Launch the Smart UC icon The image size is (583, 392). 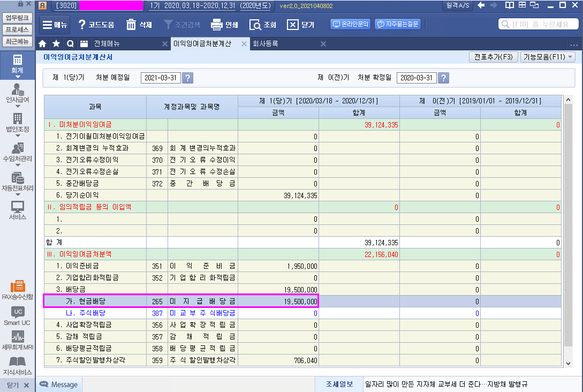click(x=17, y=316)
